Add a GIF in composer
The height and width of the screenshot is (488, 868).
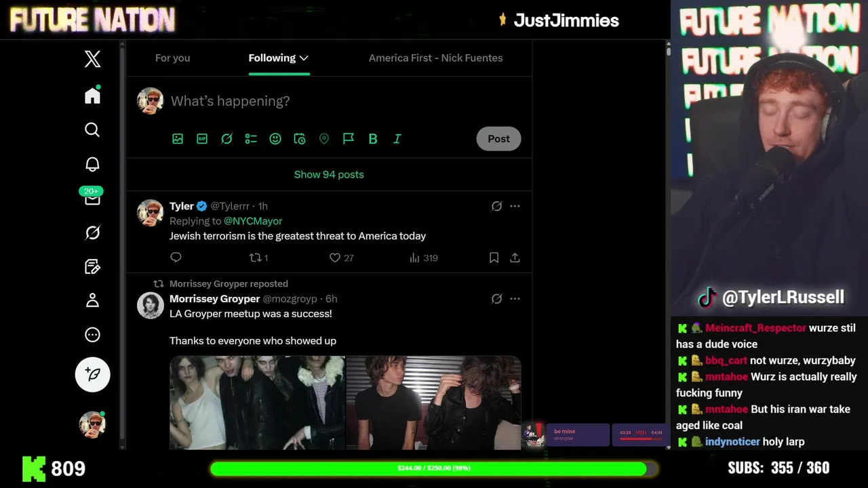(x=202, y=138)
